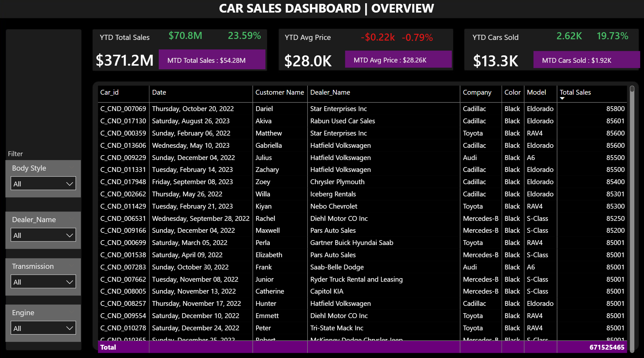The width and height of the screenshot is (644, 358).
Task: Click dealer Iceberg Rentals
Action: 333,194
